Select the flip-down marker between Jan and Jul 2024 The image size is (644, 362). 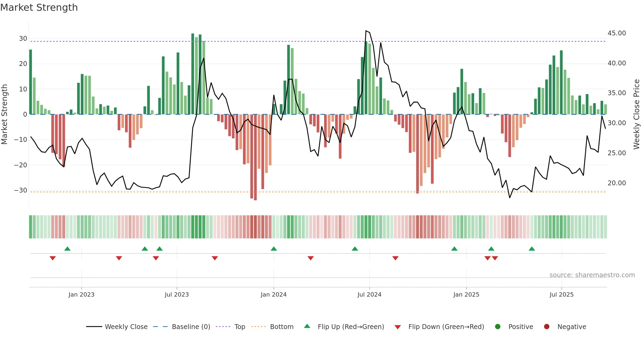tap(310, 258)
